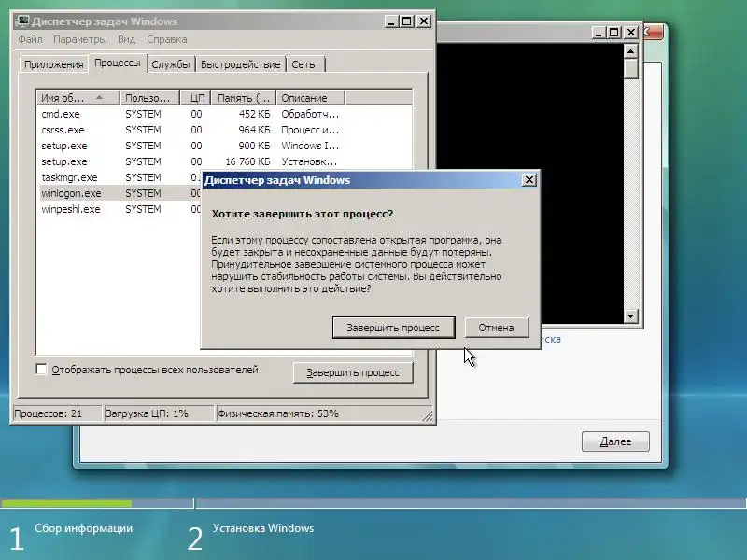Click Завершить процесс in Task Manager window
Screen dimensions: 747x560
[353, 372]
